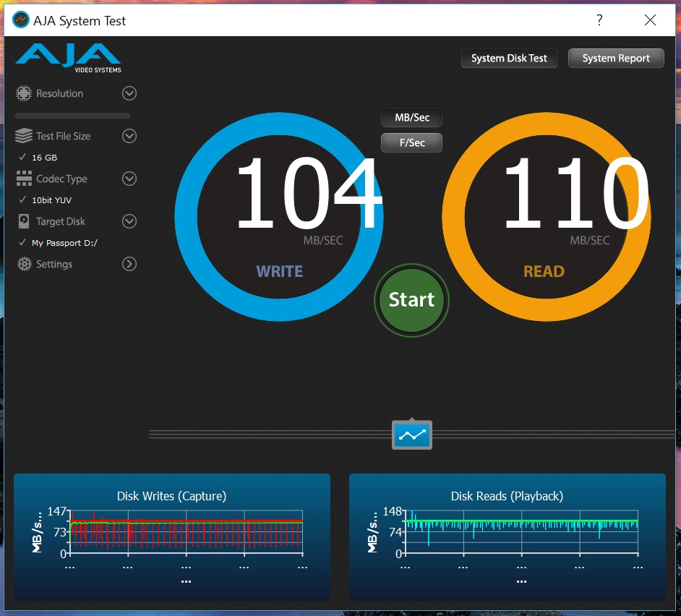681x616 pixels.
Task: Click the Test File Size stack icon
Action: (x=24, y=135)
